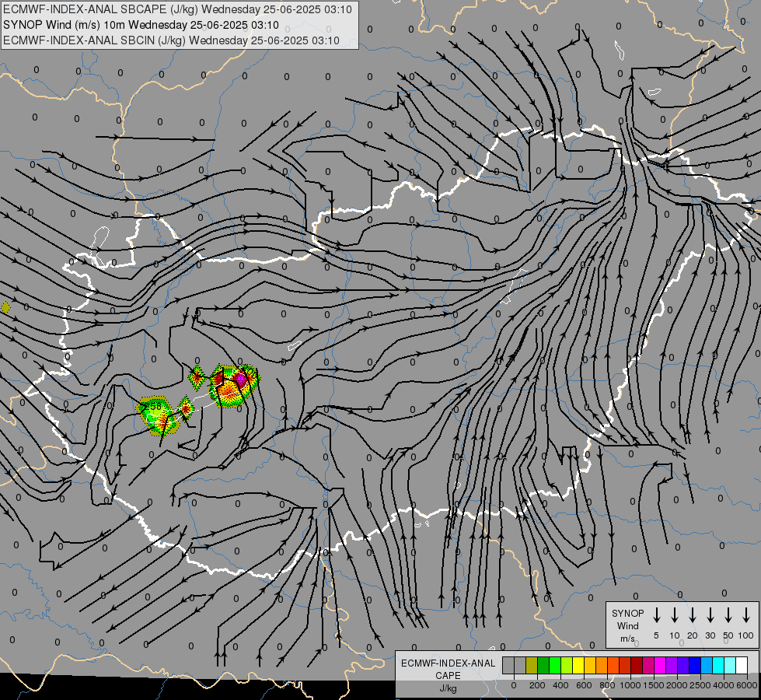Click the 200 value on the CAPE scale
The image size is (761, 700).
click(537, 685)
